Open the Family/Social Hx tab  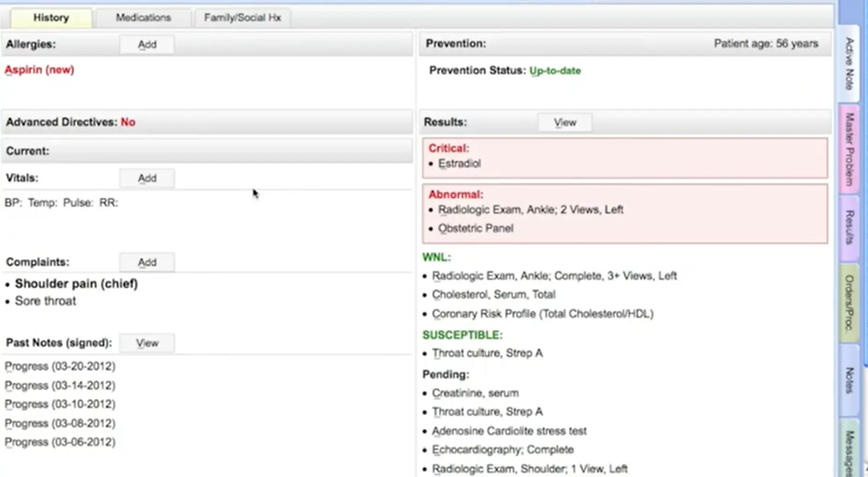243,17
